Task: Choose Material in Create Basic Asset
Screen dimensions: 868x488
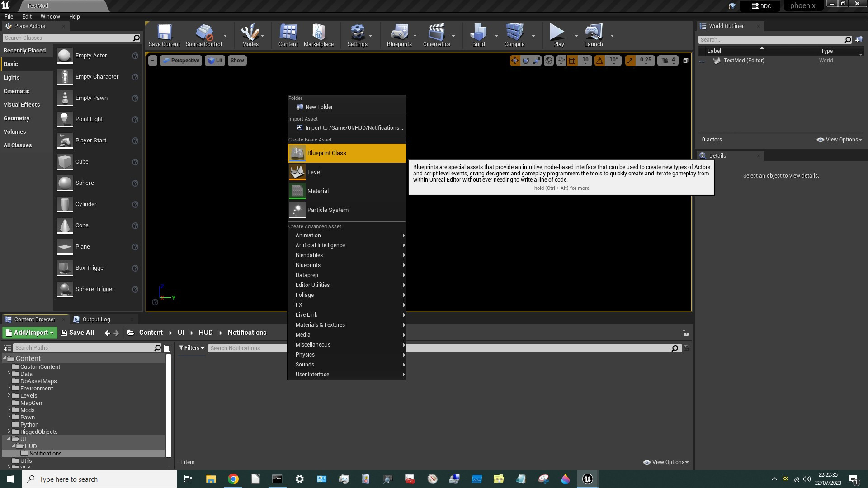Action: click(x=347, y=191)
